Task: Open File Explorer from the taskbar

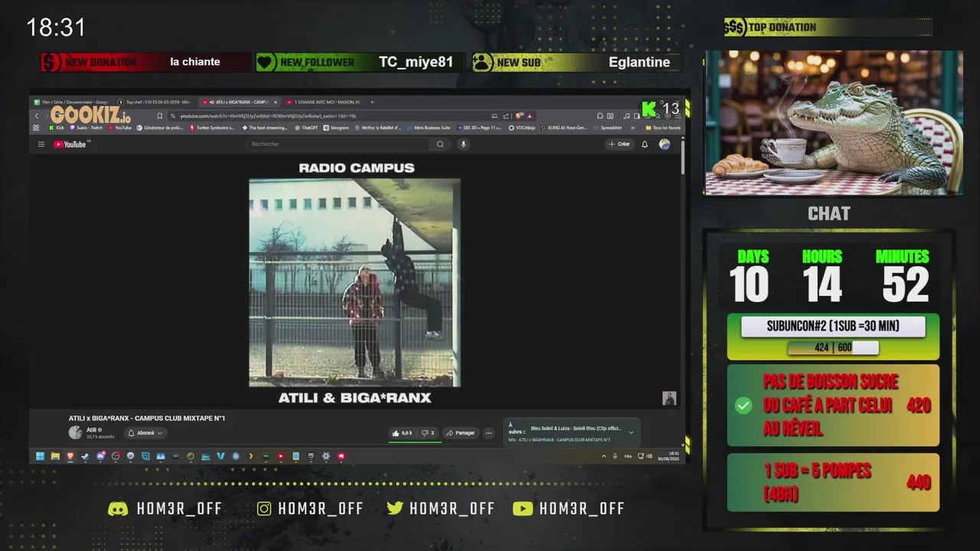Action: [x=55, y=456]
